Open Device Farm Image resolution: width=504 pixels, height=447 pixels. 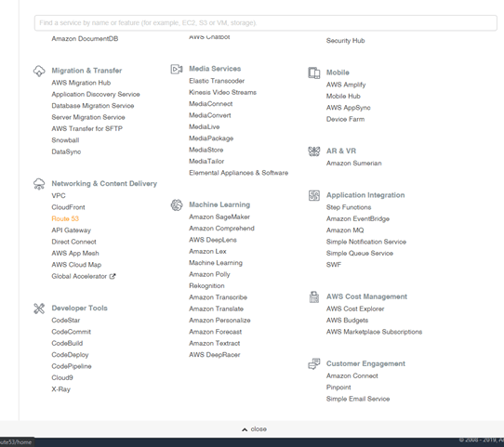coord(345,120)
